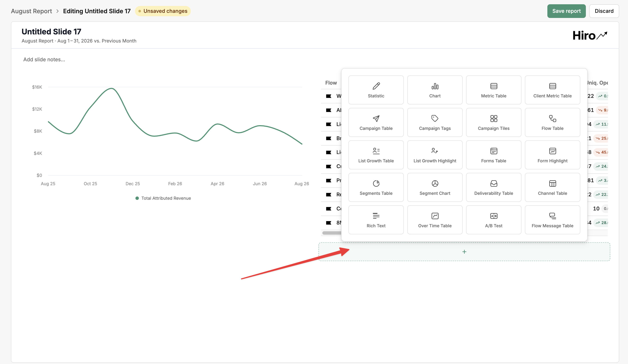The image size is (628, 364).
Task: Add a Statistic widget
Action: tap(376, 90)
